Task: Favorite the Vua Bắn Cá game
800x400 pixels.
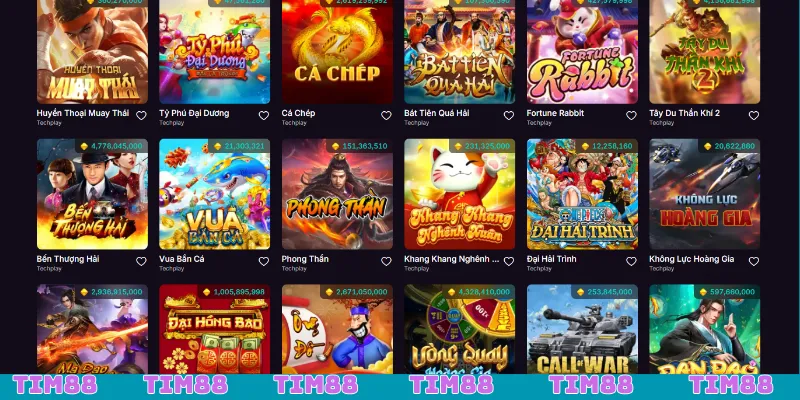Action: (x=264, y=261)
